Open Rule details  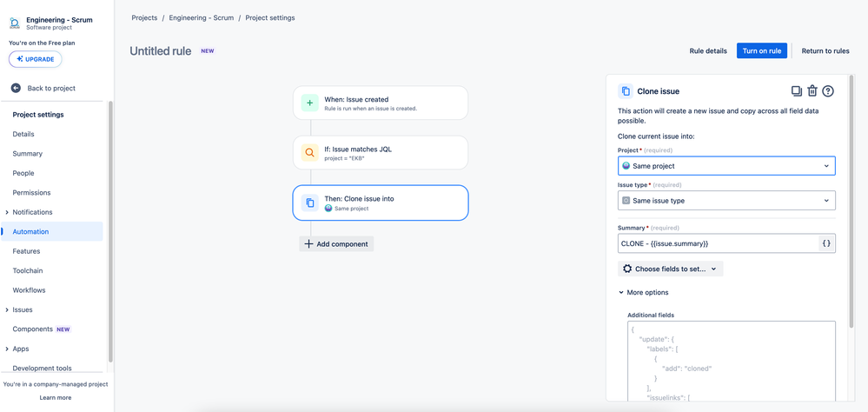tap(708, 50)
